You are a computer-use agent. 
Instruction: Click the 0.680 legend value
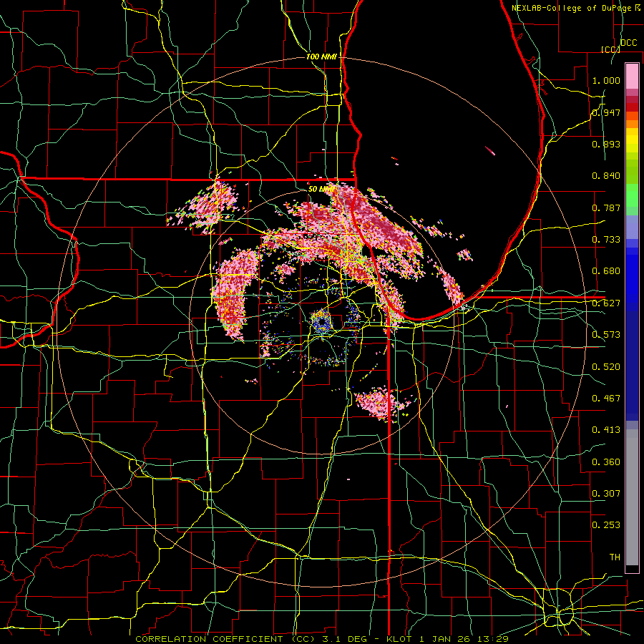[606, 271]
